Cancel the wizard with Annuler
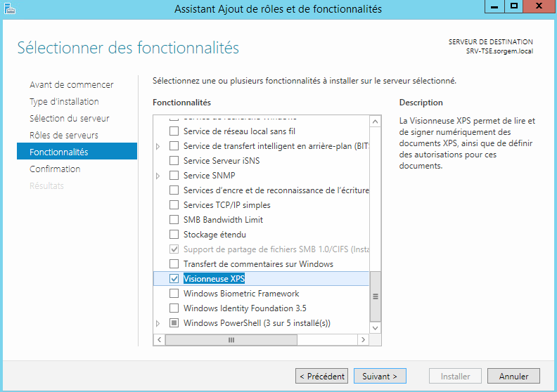Screen dimensions: 557x392 click(513, 376)
